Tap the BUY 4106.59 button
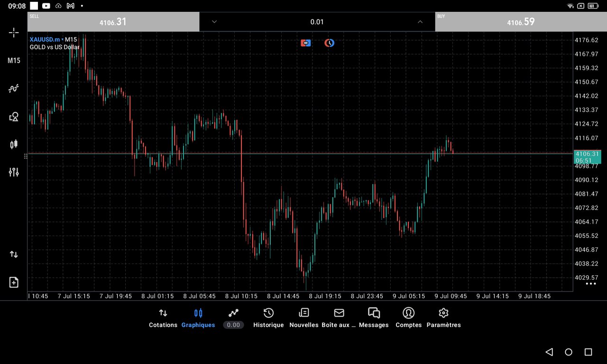The width and height of the screenshot is (607, 364). click(520, 22)
